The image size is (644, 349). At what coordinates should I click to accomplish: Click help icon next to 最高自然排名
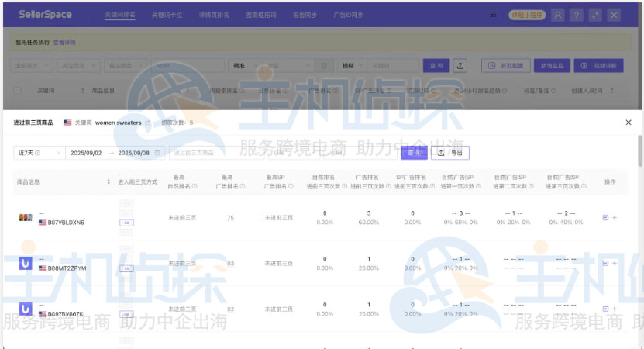click(194, 186)
